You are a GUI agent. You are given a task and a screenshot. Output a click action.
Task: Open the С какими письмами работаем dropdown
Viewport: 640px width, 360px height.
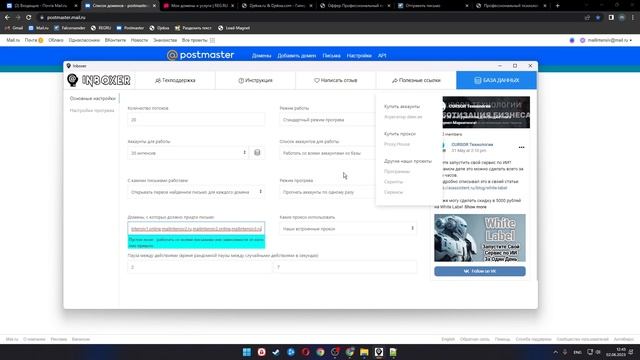click(x=196, y=192)
